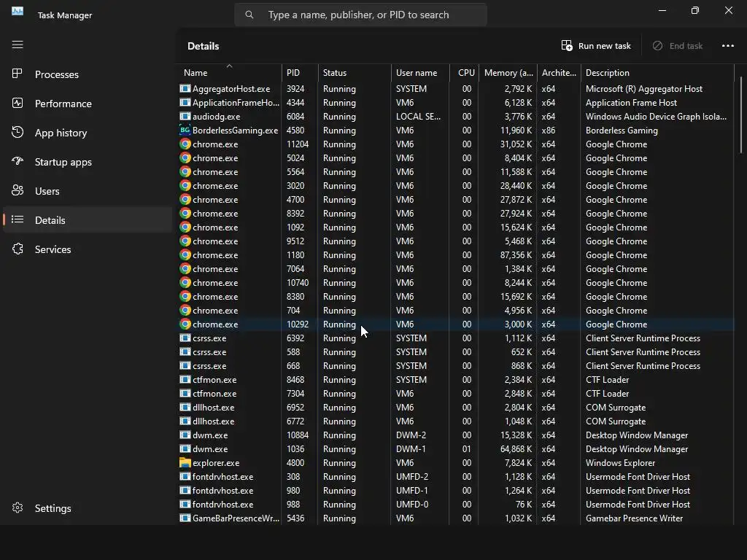Click the Gamebar Presence Writer description
747x560 pixels.
(634, 518)
